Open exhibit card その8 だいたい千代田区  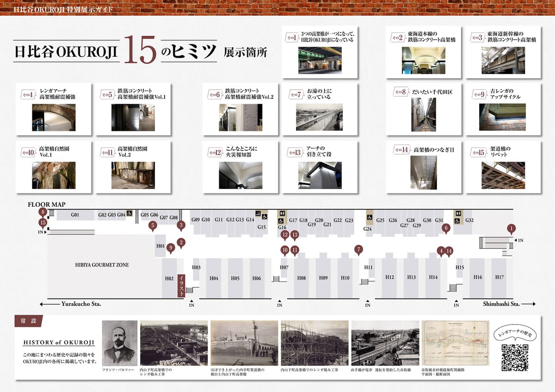(424, 109)
